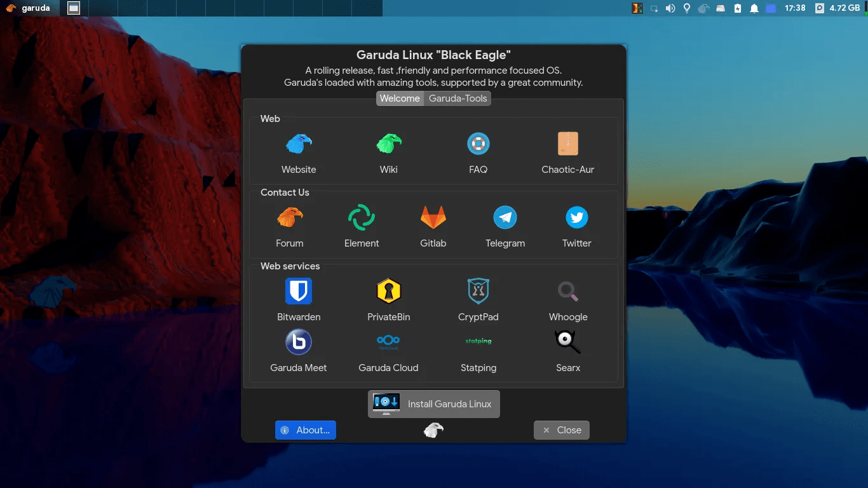Click the "FAQ" label

478,170
